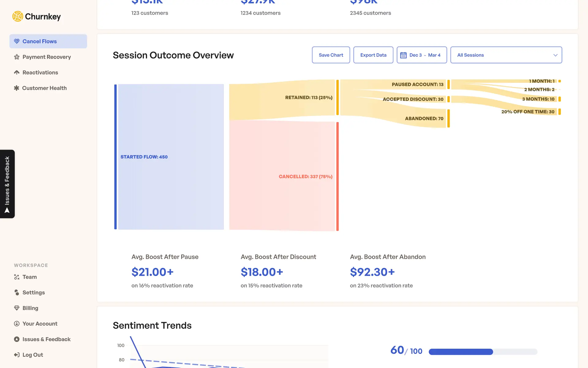Open Issues & Feedback in sidebar
Image resolution: width=588 pixels, height=368 pixels.
point(46,339)
